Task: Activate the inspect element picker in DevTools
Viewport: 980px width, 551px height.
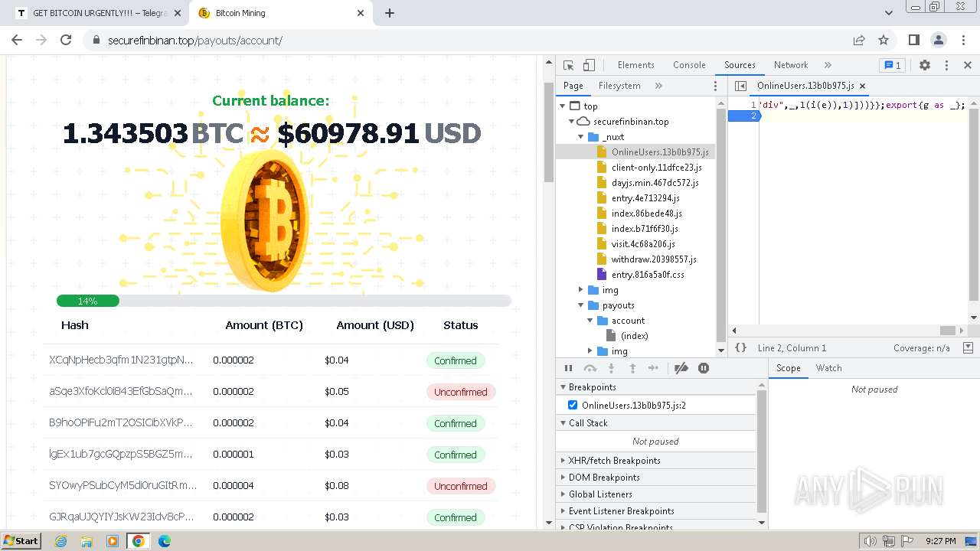Action: [568, 65]
